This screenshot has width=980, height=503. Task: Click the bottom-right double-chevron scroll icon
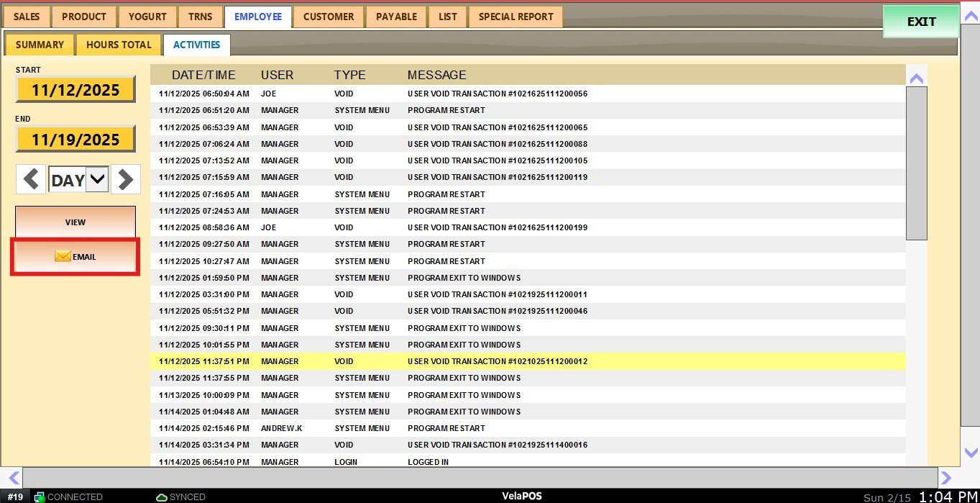click(946, 477)
